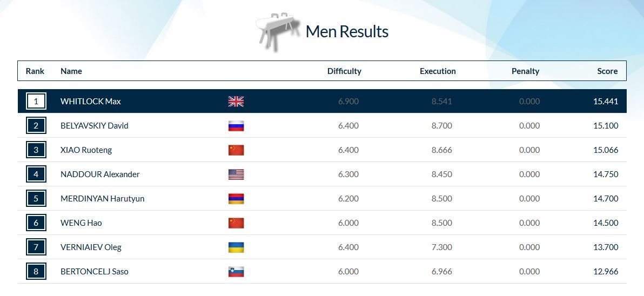Select VERNIAIEV Oleg name in the table
The width and height of the screenshot is (644, 296).
point(91,247)
